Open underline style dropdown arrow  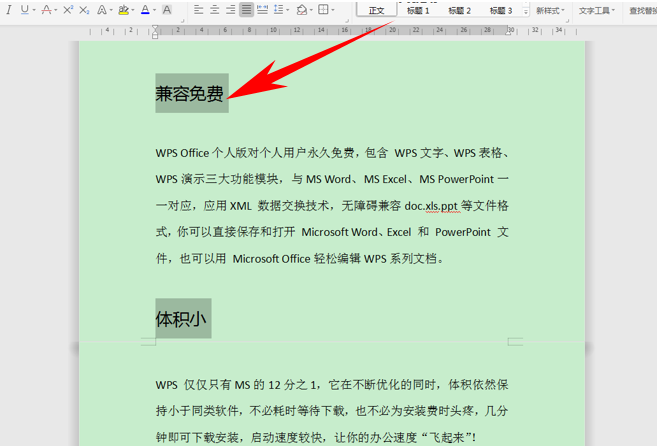click(34, 10)
